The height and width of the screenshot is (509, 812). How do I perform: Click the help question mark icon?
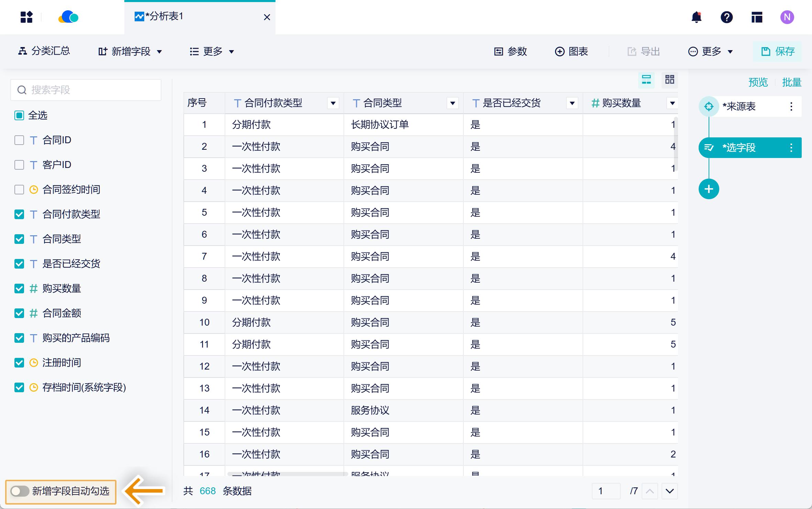(726, 17)
